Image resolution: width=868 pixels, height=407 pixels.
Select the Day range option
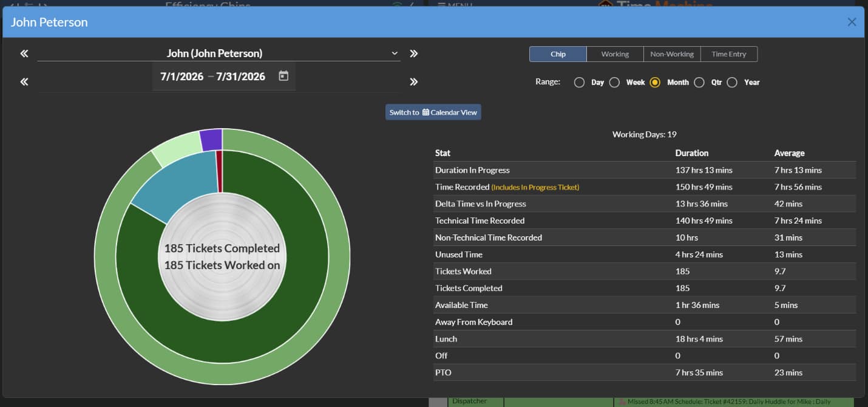click(579, 83)
